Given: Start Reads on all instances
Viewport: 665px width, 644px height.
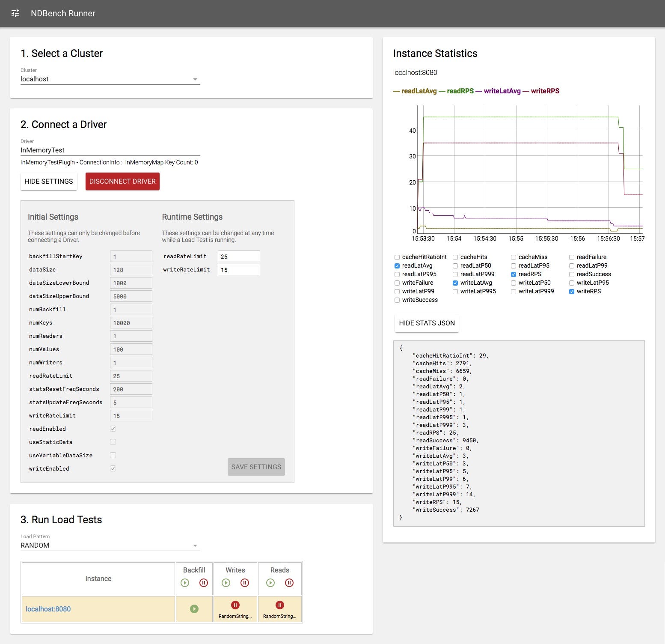Looking at the screenshot, I should (270, 583).
